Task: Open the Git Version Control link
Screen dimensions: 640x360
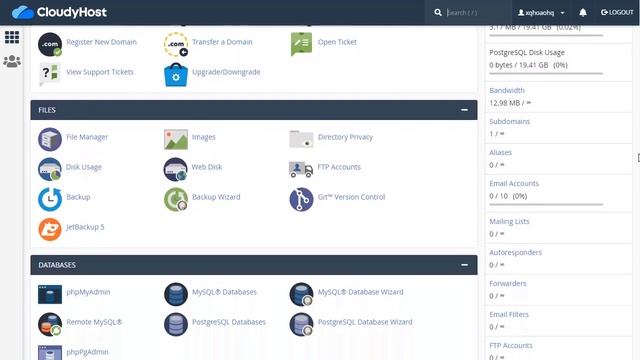Action: [x=351, y=197]
